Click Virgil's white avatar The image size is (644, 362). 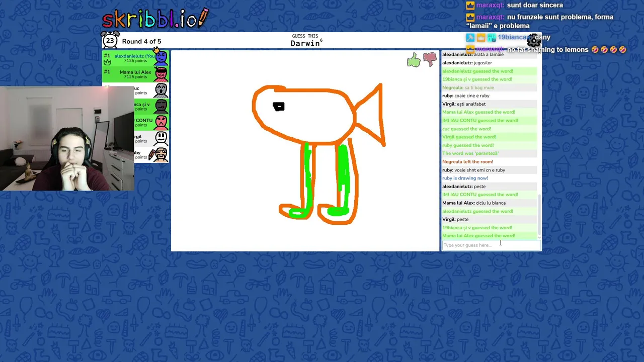pyautogui.click(x=161, y=138)
